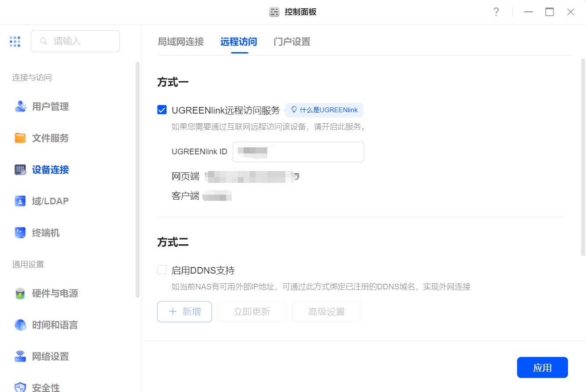Open 用户管理 user management icon
Screen dimensions: 586x392
[x=20, y=107]
